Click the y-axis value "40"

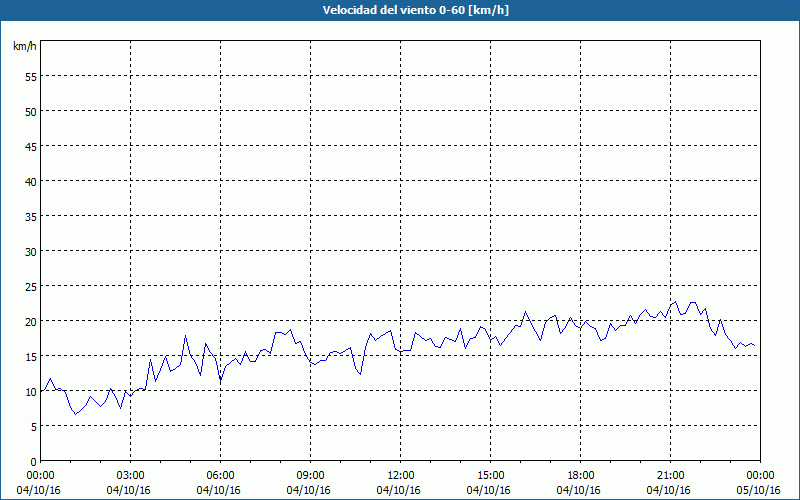pos(31,181)
